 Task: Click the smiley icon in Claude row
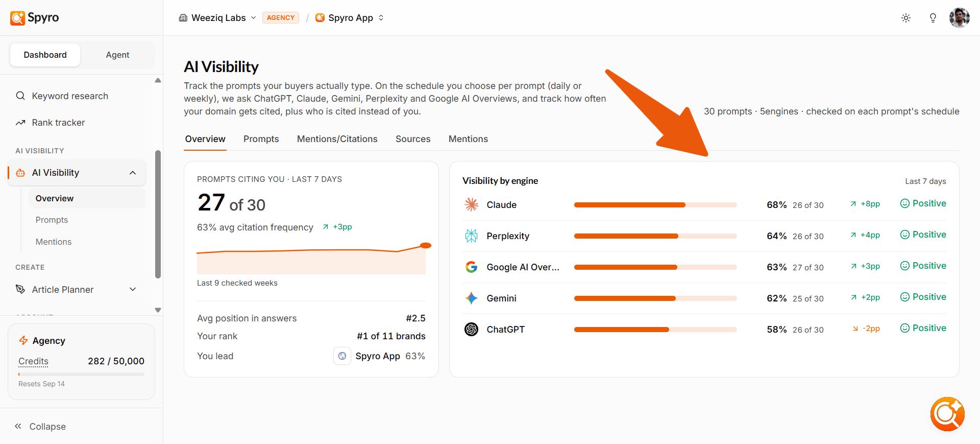click(904, 203)
